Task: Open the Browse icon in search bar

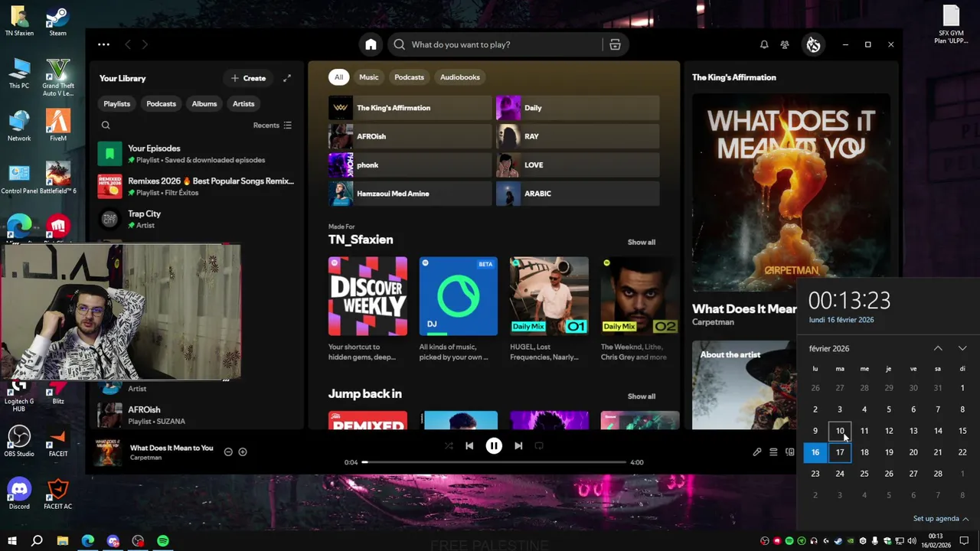Action: (615, 44)
